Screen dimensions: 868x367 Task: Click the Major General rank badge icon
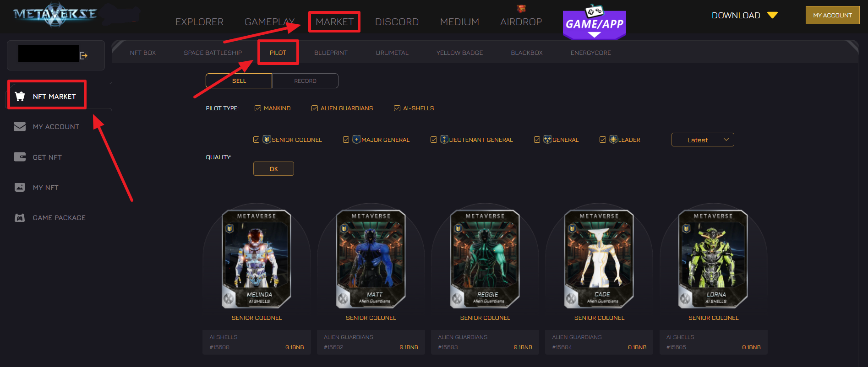point(356,139)
